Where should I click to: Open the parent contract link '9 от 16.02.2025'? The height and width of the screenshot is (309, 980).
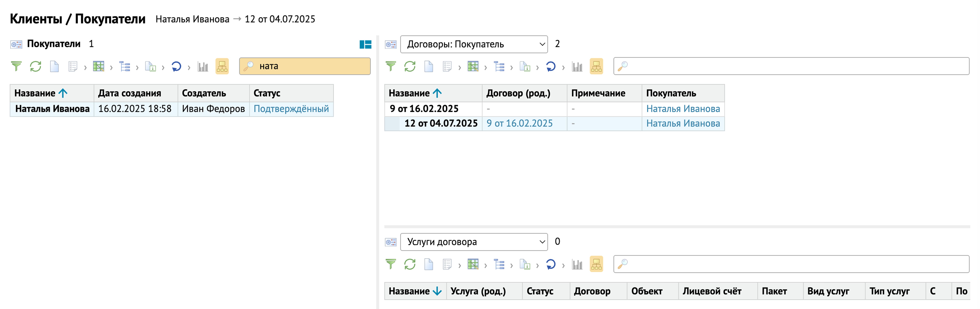pos(519,124)
